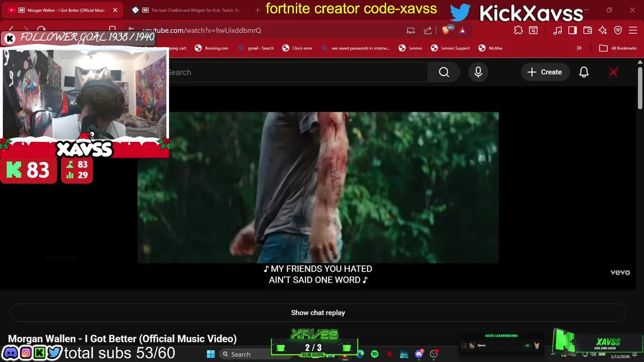Click the music video player frame
Viewport: 644px width, 362px height.
point(318,188)
